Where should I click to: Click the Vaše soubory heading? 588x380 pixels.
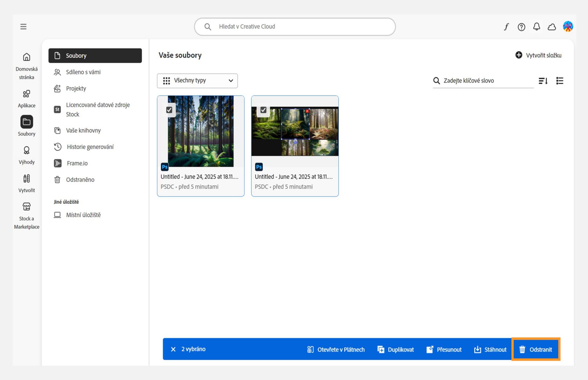pos(180,55)
